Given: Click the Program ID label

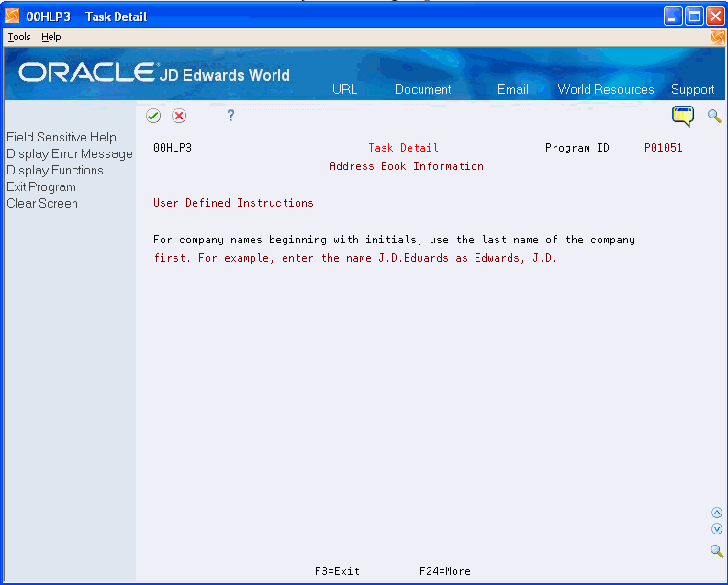Looking at the screenshot, I should click(577, 148).
